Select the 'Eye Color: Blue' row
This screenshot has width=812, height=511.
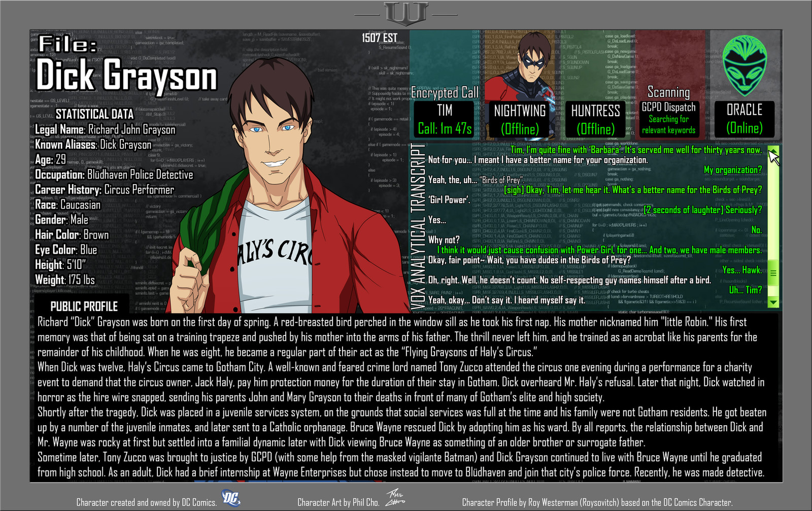point(66,250)
